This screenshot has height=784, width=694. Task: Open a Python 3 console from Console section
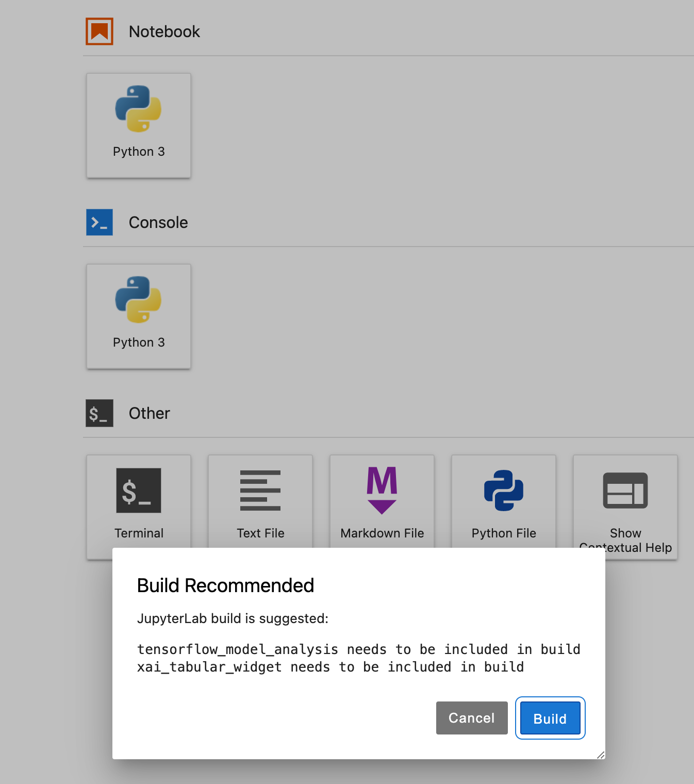point(139,316)
